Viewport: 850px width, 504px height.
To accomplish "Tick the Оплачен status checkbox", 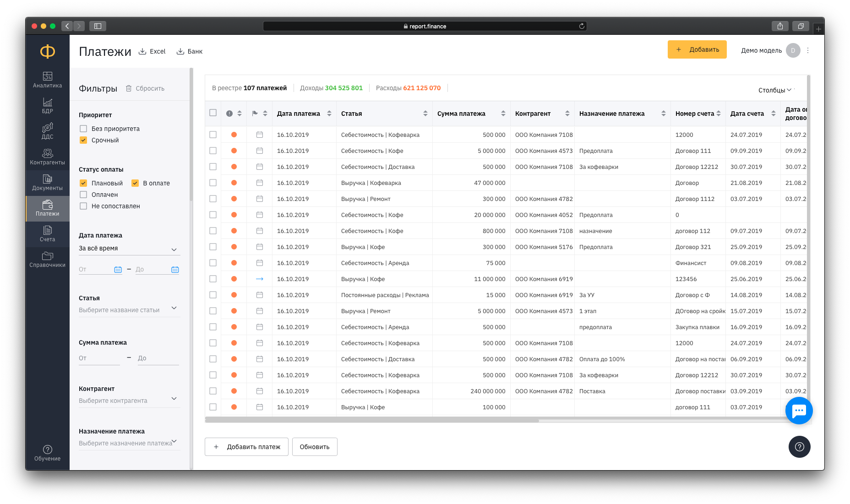I will 83,195.
